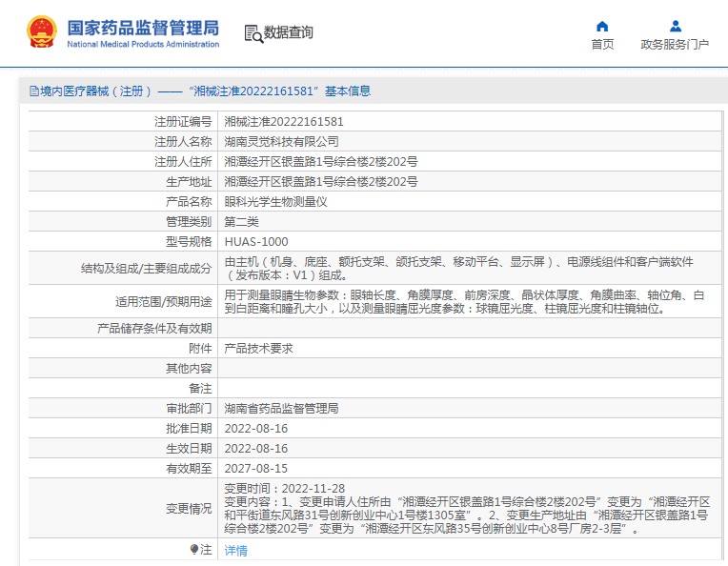
Task: Click the 适用范围/预期用途 description text
Action: [x=464, y=302]
